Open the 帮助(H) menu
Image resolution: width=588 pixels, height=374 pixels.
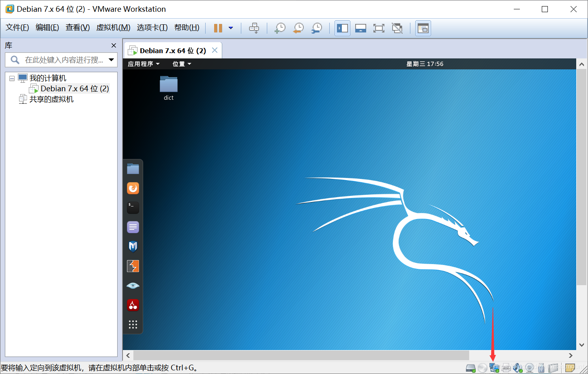(x=187, y=28)
